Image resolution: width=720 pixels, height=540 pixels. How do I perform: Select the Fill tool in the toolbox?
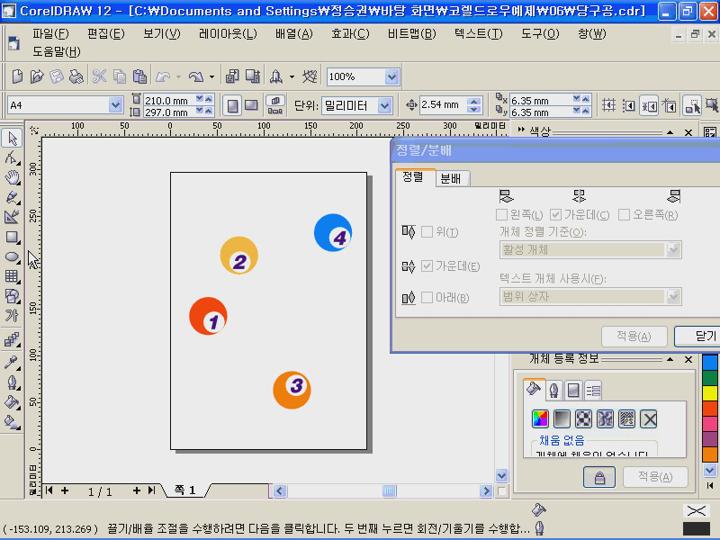tap(12, 402)
